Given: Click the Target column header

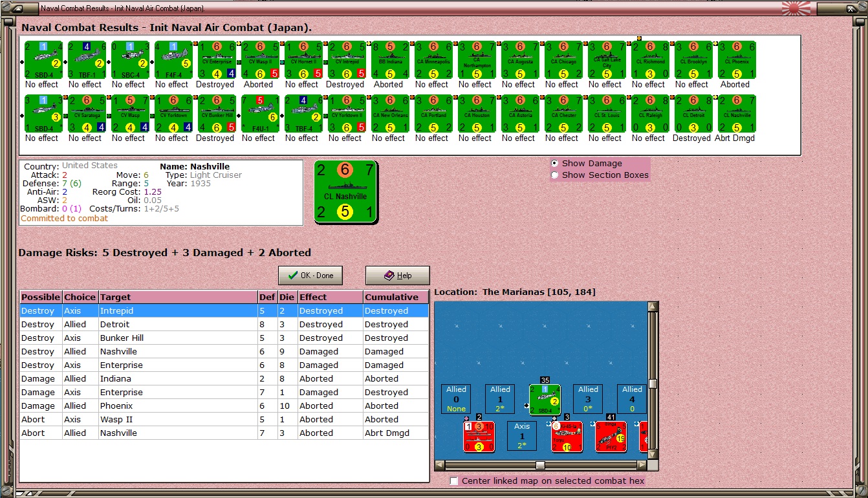Looking at the screenshot, I should [178, 297].
